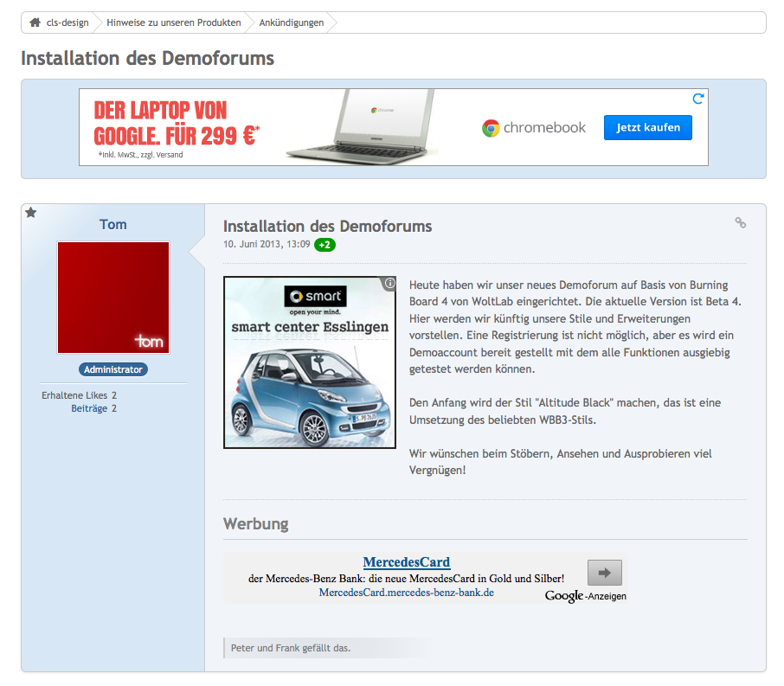Image resolution: width=784 pixels, height=686 pixels.
Task: Click the Administrator rank badge
Action: (x=113, y=369)
